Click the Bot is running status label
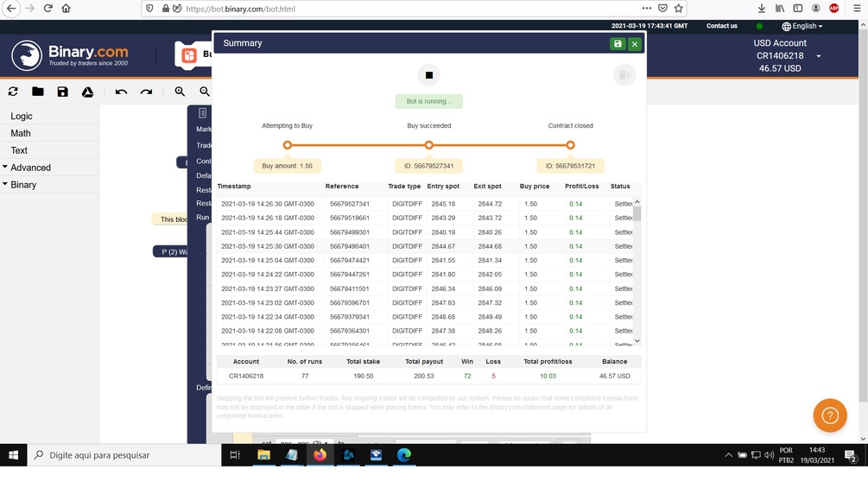This screenshot has width=868, height=488. coord(428,101)
